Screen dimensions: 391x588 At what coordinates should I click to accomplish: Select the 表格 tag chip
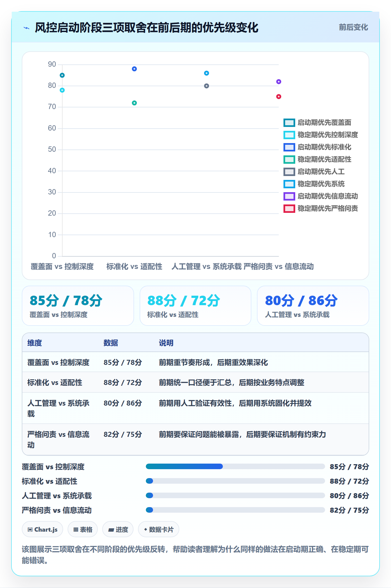pyautogui.click(x=83, y=529)
